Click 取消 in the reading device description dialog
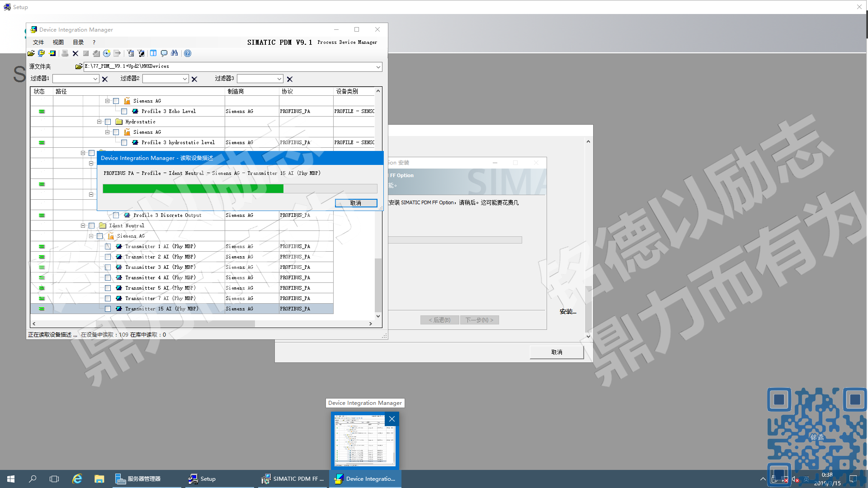 pyautogui.click(x=356, y=203)
